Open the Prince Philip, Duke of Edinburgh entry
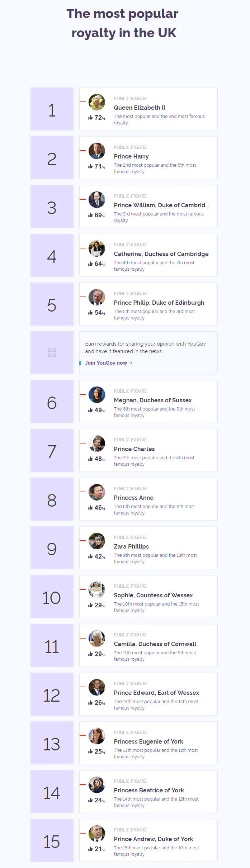Image resolution: width=250 pixels, height=868 pixels. [159, 303]
